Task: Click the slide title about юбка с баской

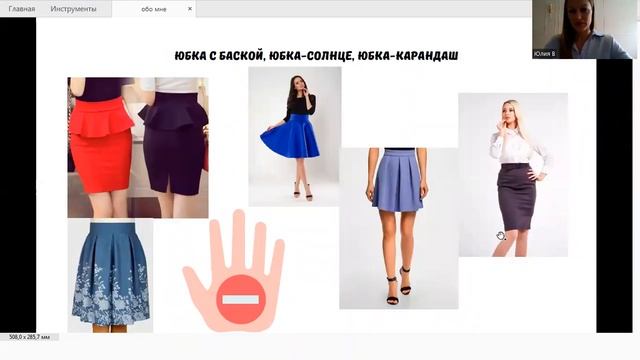Action: coord(316,56)
